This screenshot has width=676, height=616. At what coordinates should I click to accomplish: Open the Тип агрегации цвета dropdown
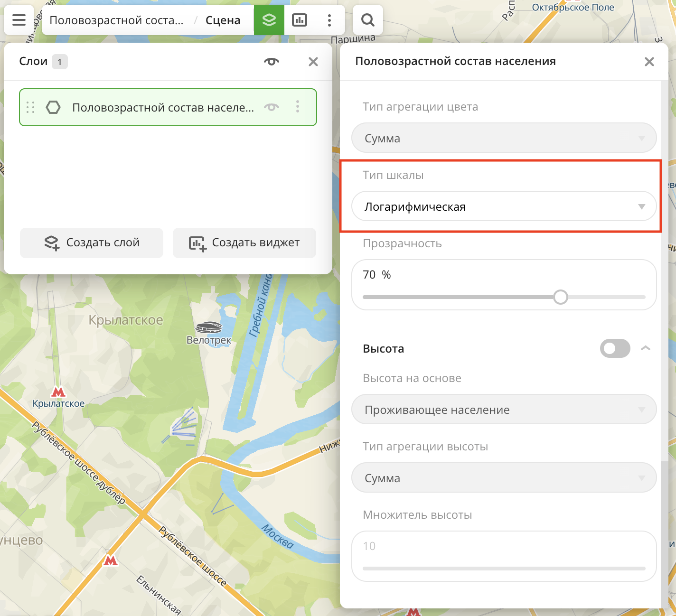[x=504, y=138]
